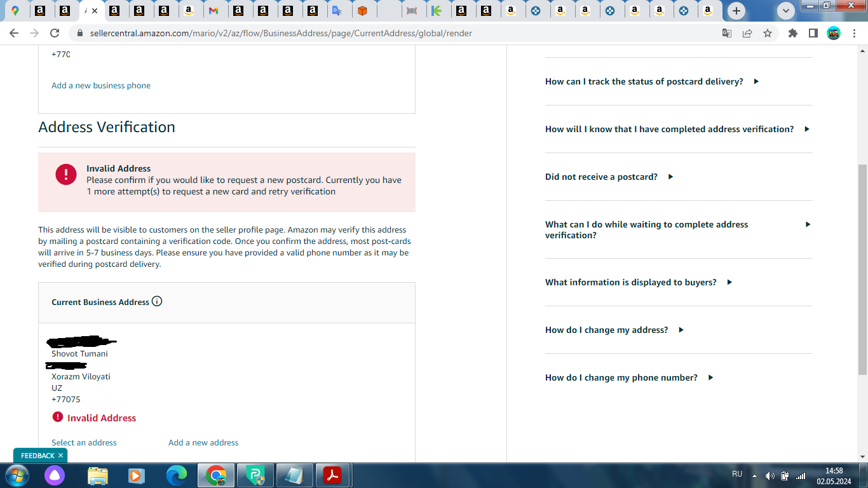Click the 'Shovot Tumani' address line

pos(79,353)
